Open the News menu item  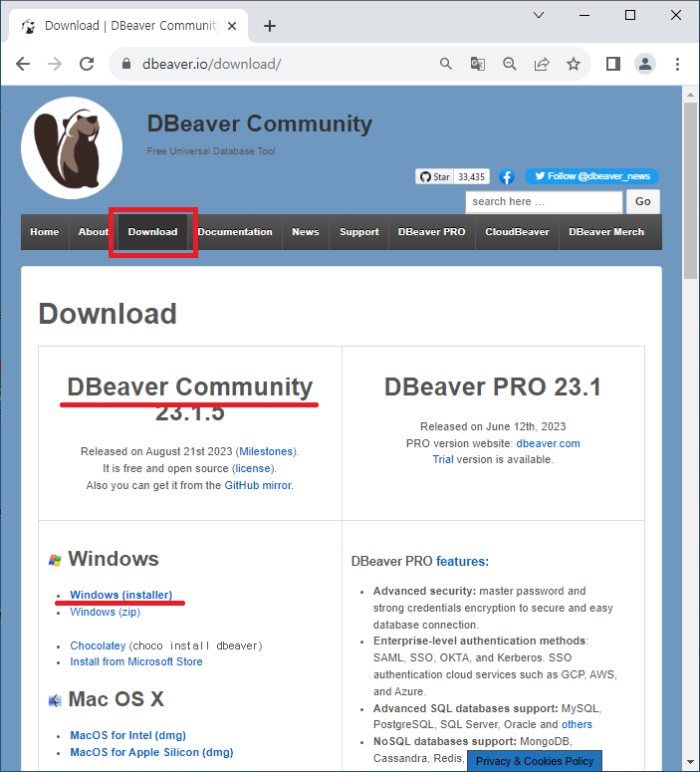pos(306,232)
